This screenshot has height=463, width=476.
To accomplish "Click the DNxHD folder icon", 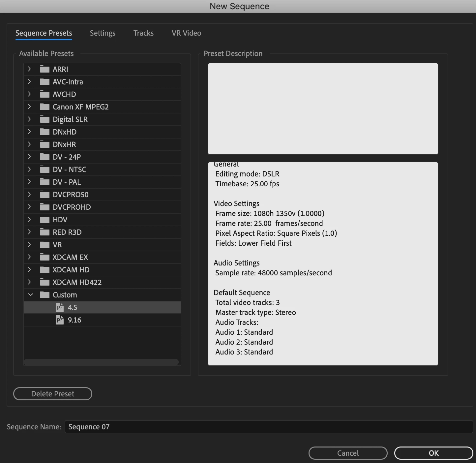I will [45, 132].
